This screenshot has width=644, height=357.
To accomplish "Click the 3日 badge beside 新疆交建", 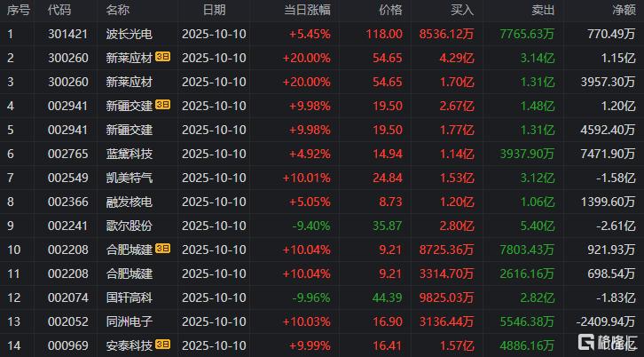I will (163, 105).
